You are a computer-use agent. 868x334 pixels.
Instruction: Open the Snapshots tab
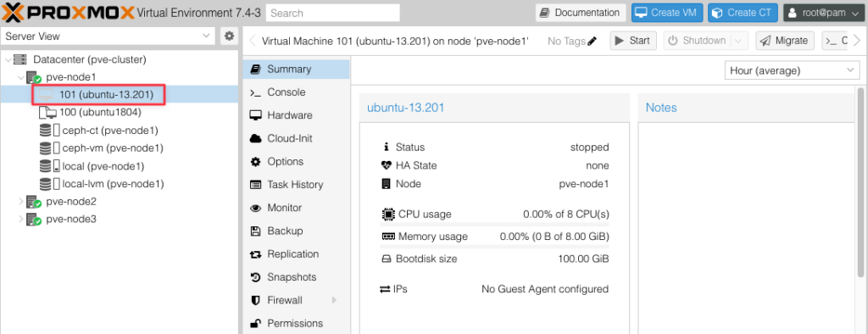tap(296, 277)
